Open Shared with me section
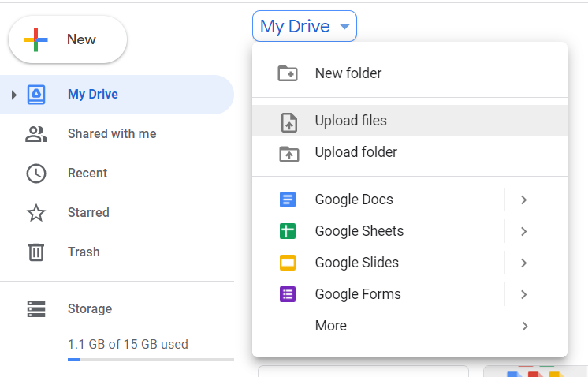 coord(117,134)
